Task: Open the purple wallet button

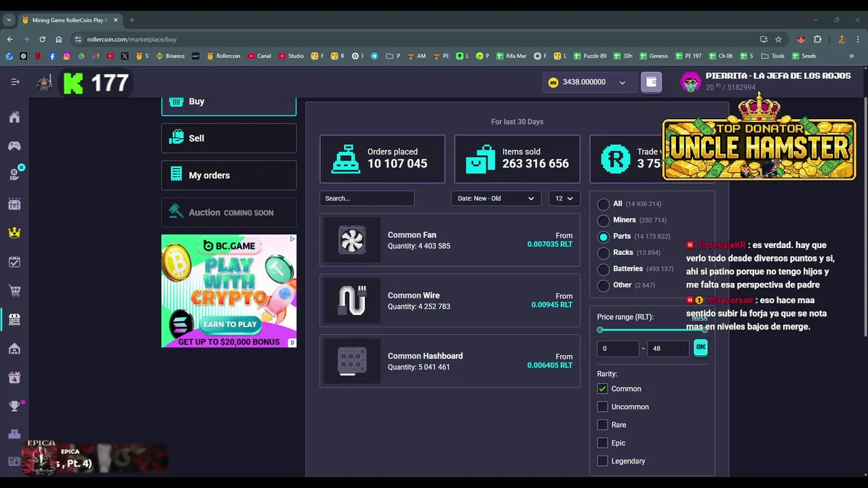Action: (651, 82)
